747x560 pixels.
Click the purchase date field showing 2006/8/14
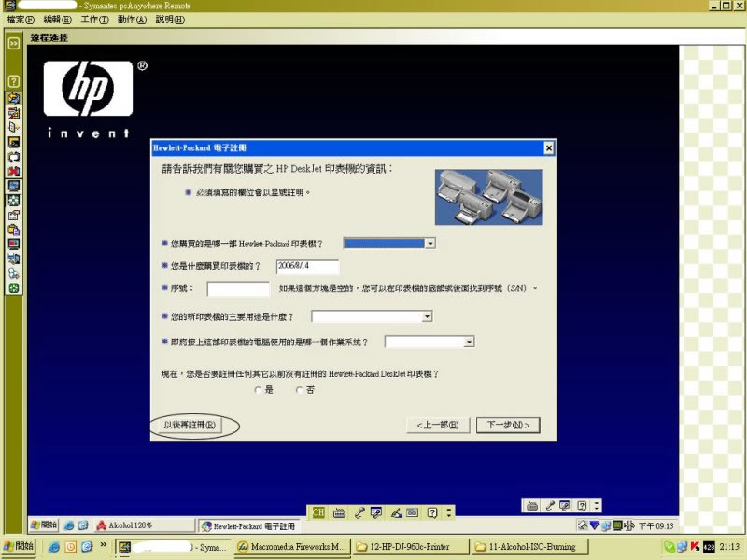point(307,266)
